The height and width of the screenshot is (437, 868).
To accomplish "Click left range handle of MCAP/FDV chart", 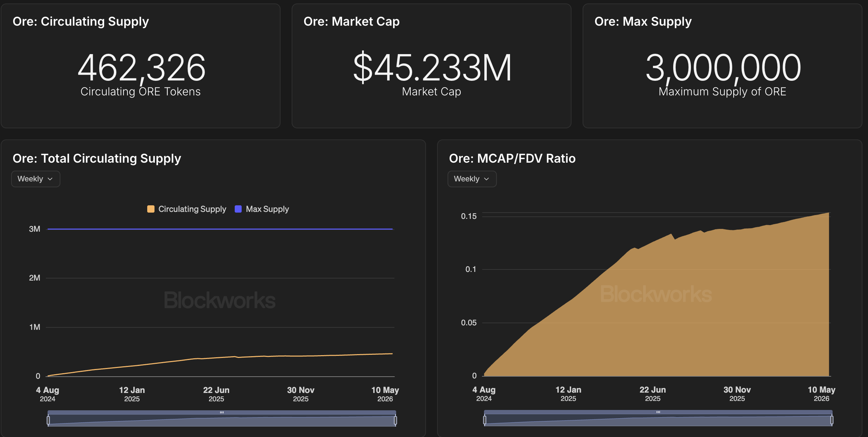I will 485,420.
